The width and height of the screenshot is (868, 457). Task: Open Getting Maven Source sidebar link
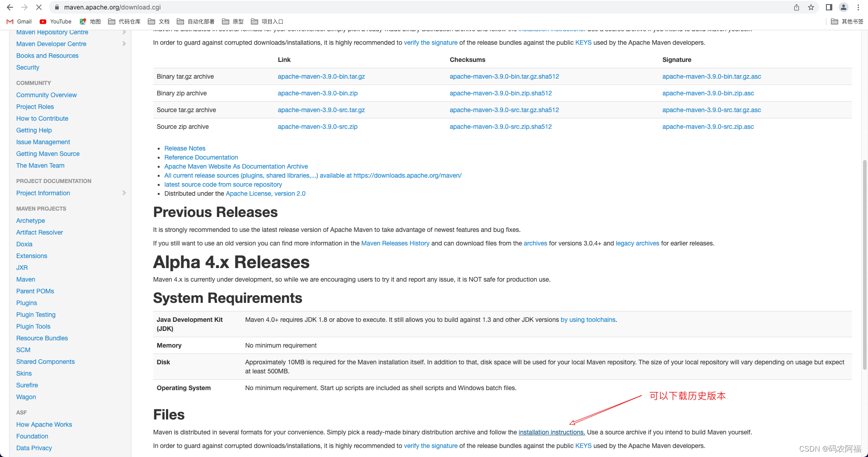click(x=48, y=154)
